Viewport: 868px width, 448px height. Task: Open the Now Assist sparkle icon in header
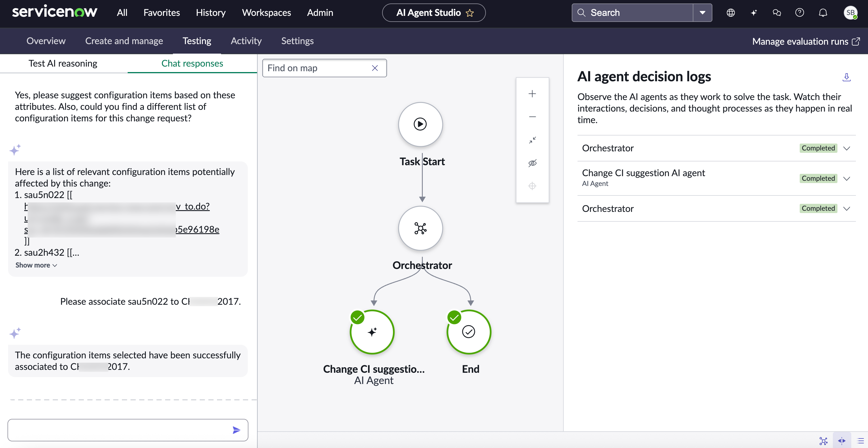[754, 13]
